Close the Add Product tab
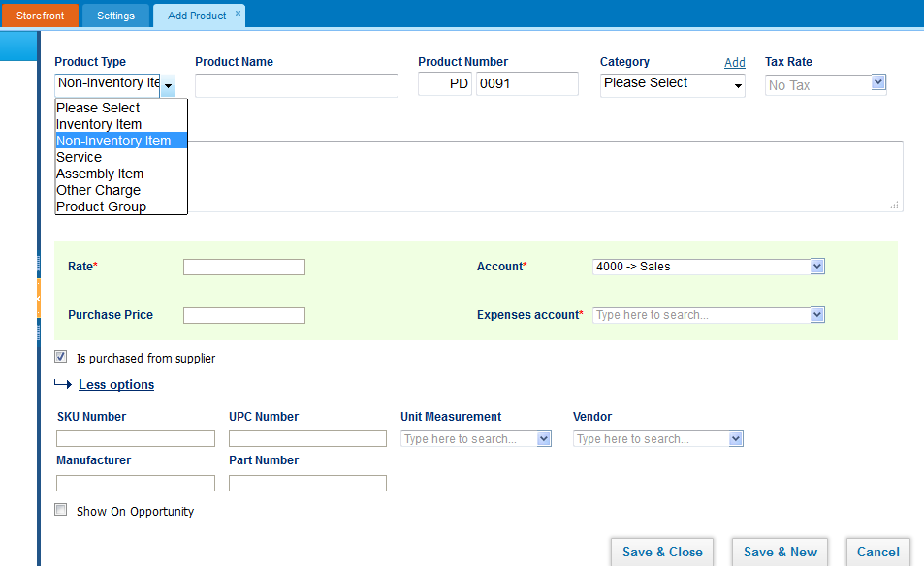924x570 pixels. point(239,13)
